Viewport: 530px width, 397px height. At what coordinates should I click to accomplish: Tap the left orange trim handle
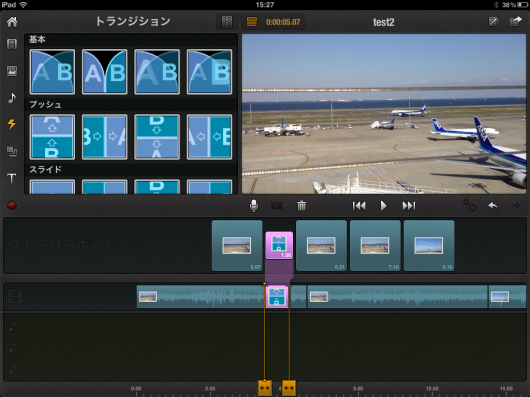coord(265,388)
